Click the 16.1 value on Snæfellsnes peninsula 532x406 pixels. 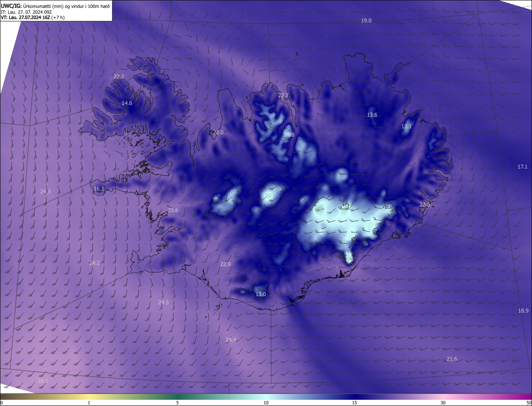click(x=99, y=189)
